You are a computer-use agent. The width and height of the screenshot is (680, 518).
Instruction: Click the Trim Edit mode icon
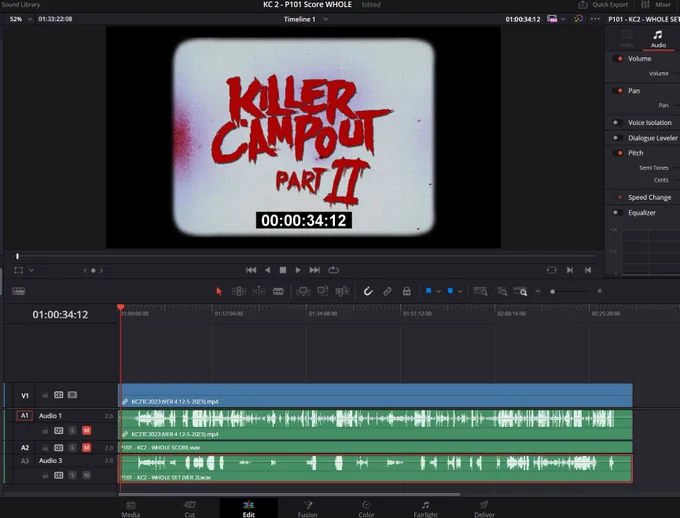[239, 291]
